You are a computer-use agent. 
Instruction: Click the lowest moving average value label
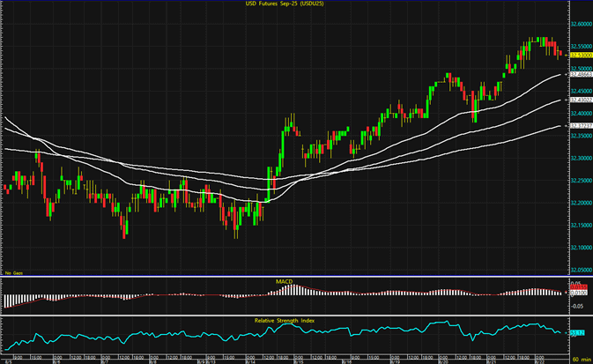point(580,126)
